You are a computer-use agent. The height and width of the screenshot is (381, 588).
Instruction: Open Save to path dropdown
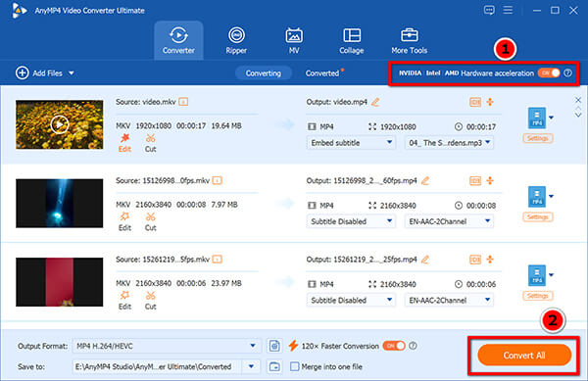251,366
